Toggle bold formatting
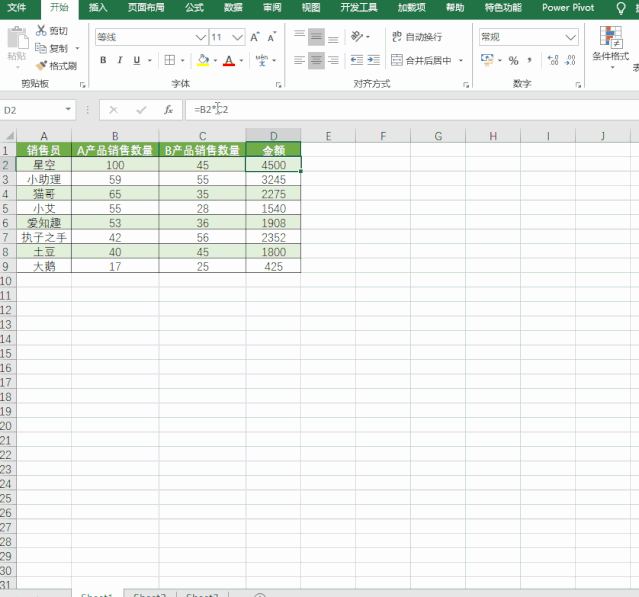 pyautogui.click(x=102, y=60)
